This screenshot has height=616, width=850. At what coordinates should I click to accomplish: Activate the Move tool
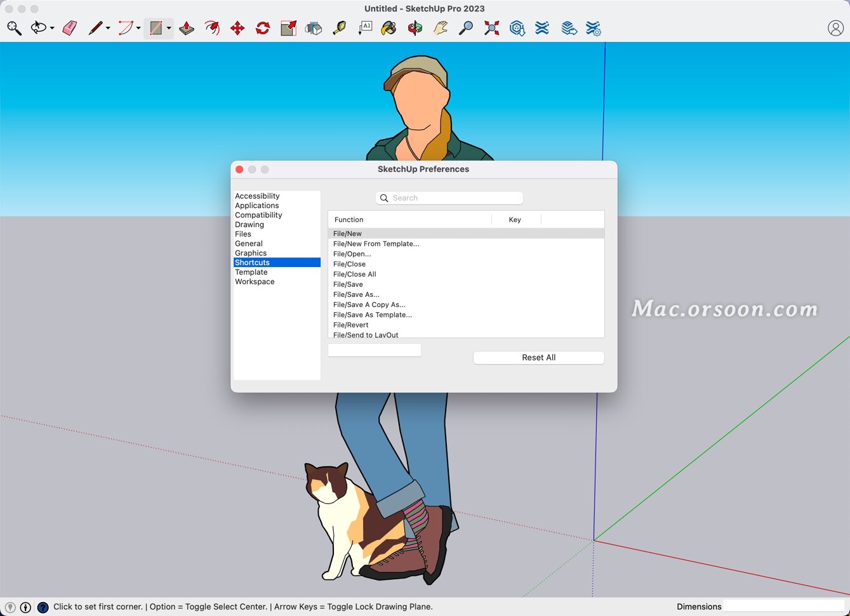pyautogui.click(x=237, y=28)
